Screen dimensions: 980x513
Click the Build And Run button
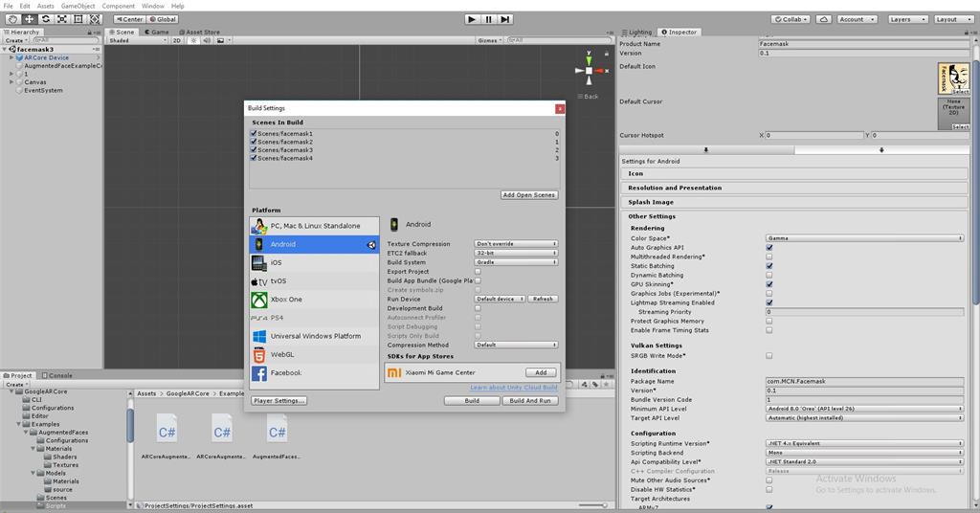(x=530, y=400)
